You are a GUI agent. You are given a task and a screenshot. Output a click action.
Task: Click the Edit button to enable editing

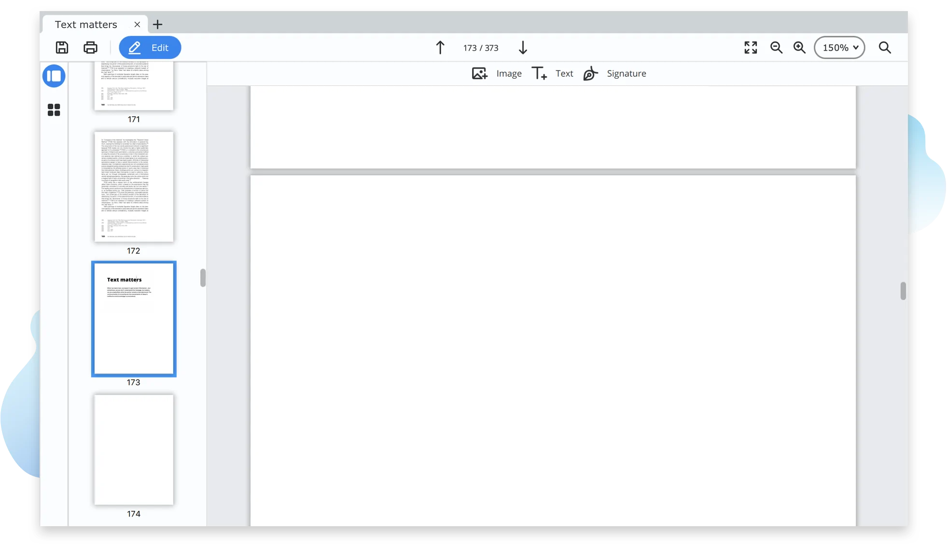pos(150,47)
